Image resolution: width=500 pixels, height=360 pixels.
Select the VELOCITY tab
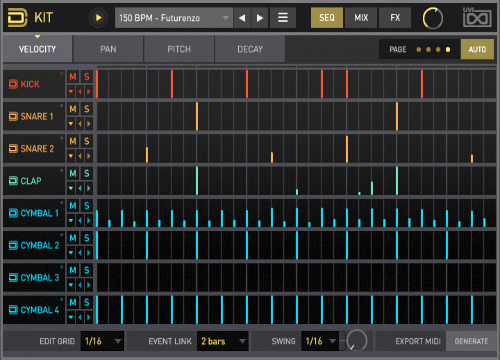pos(37,49)
